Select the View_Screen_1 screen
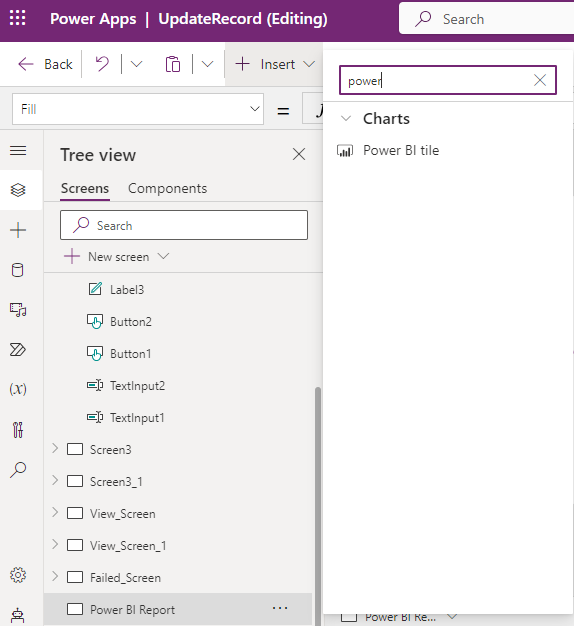This screenshot has height=626, width=574. pos(128,545)
